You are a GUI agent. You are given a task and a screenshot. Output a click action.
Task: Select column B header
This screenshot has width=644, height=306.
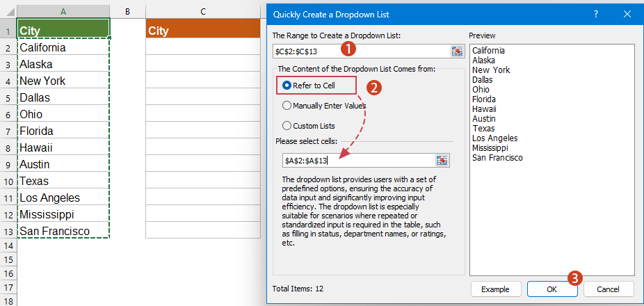(127, 12)
